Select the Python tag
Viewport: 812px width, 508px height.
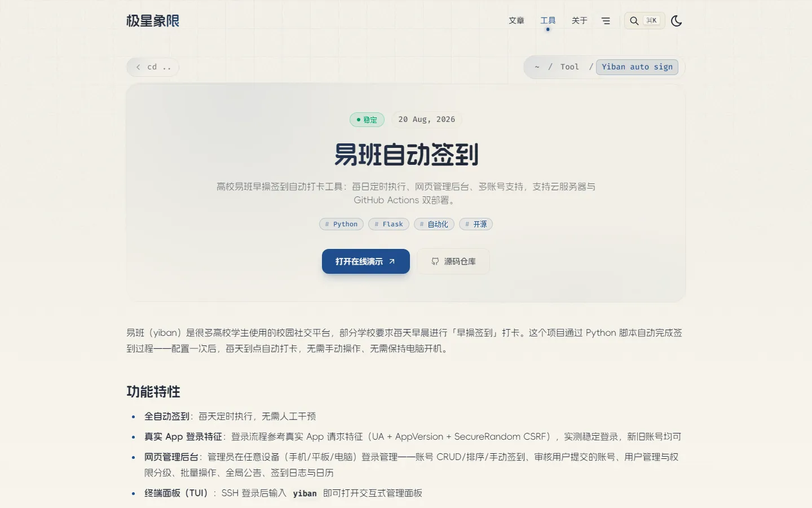pos(341,224)
